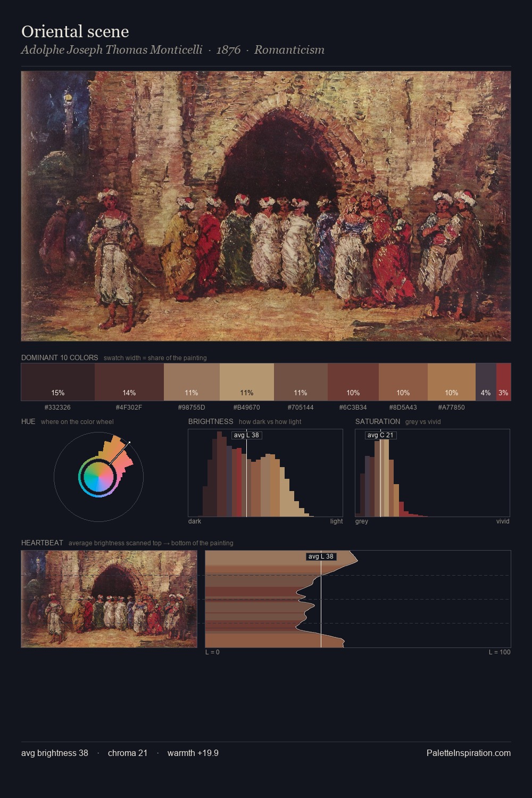The image size is (532, 798).
Task: Click the year 1876
Action: click(228, 49)
